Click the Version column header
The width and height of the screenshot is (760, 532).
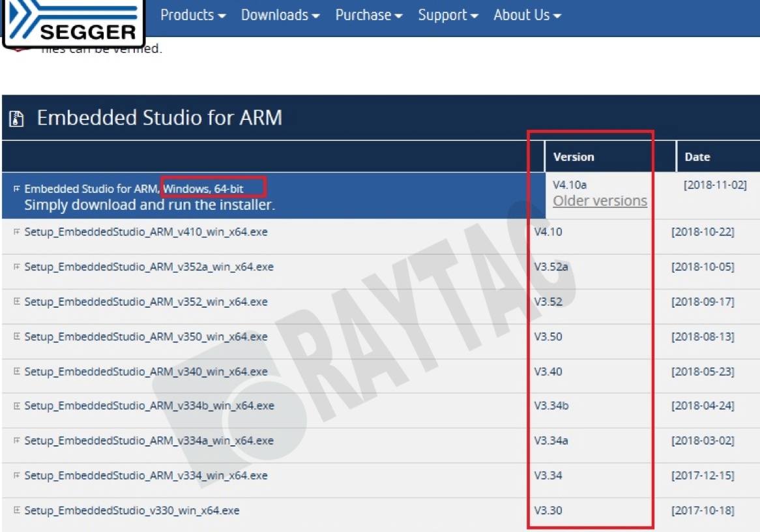[x=574, y=157]
